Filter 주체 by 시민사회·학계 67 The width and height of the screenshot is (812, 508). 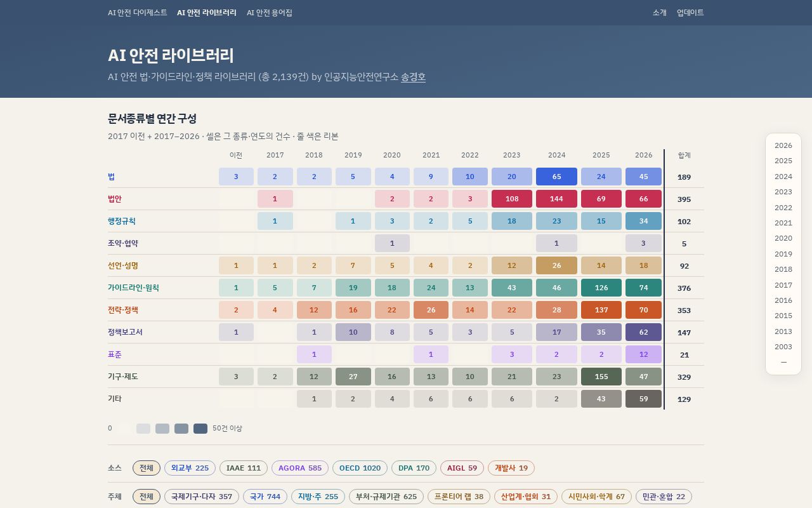coord(596,497)
